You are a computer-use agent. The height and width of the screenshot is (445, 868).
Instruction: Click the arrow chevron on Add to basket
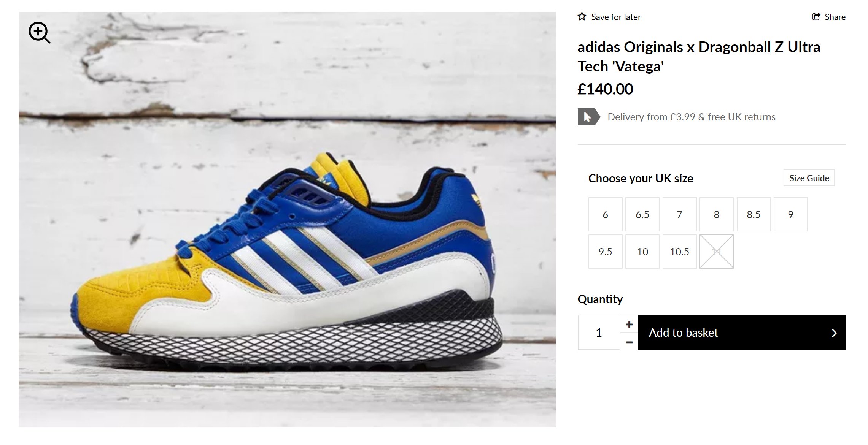tap(834, 333)
